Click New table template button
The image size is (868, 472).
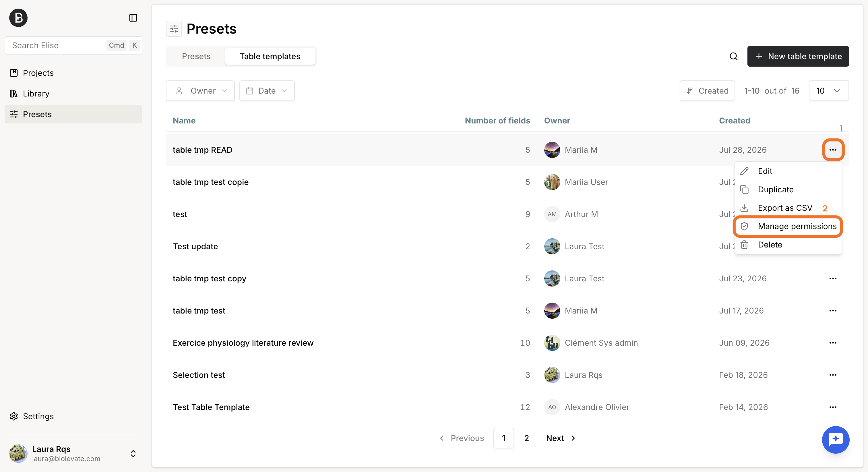coord(798,56)
